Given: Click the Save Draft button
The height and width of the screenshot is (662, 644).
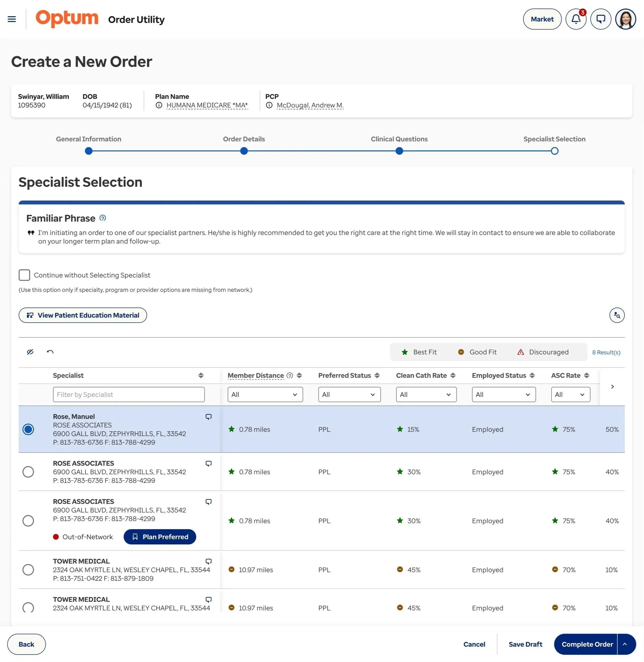Looking at the screenshot, I should (525, 644).
